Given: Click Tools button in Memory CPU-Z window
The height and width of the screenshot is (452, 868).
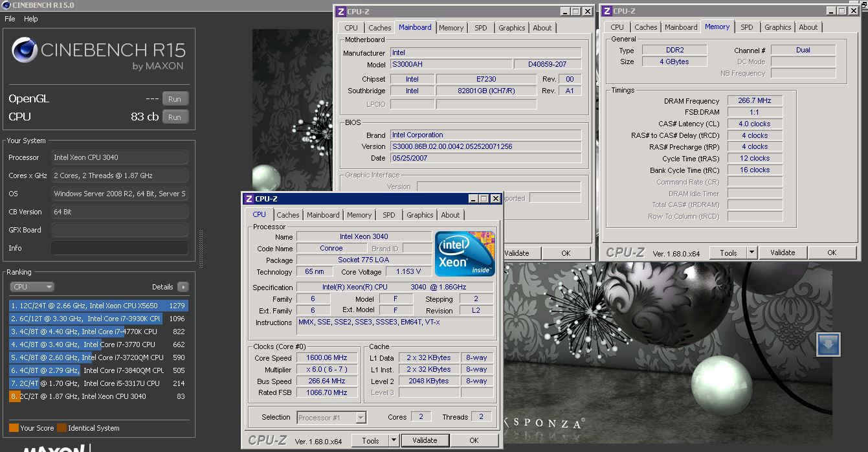Looking at the screenshot, I should [728, 253].
